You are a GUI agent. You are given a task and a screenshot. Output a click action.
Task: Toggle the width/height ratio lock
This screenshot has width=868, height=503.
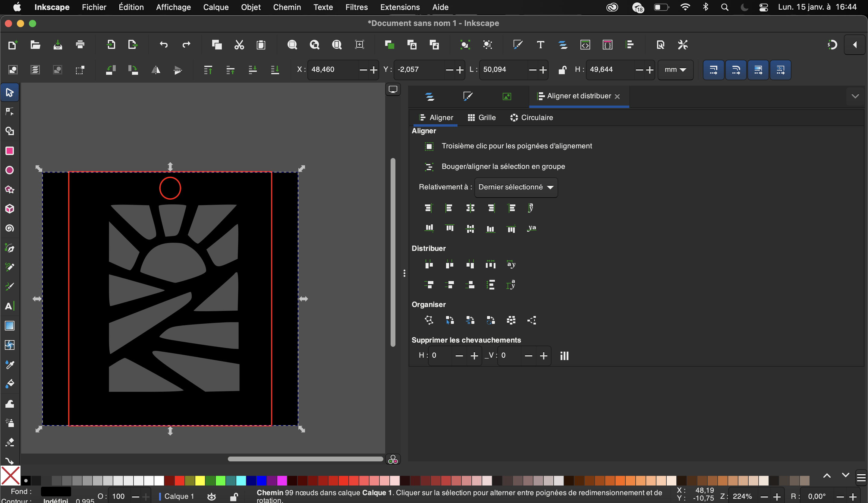tap(562, 70)
